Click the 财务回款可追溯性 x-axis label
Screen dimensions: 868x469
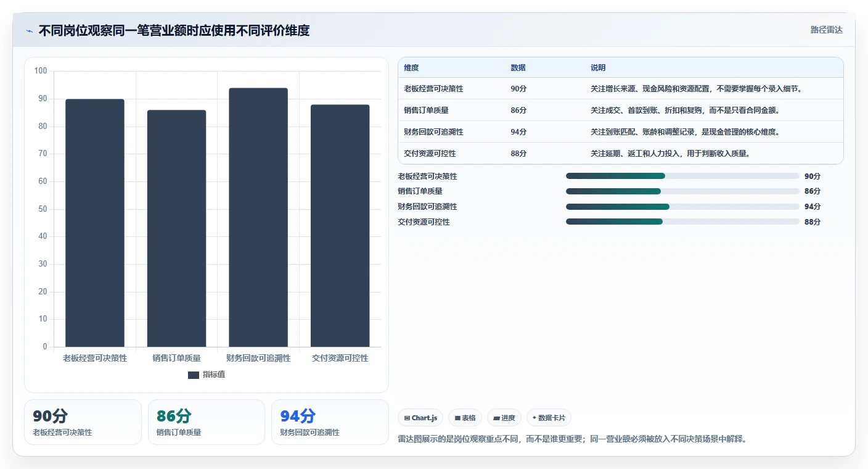point(258,358)
